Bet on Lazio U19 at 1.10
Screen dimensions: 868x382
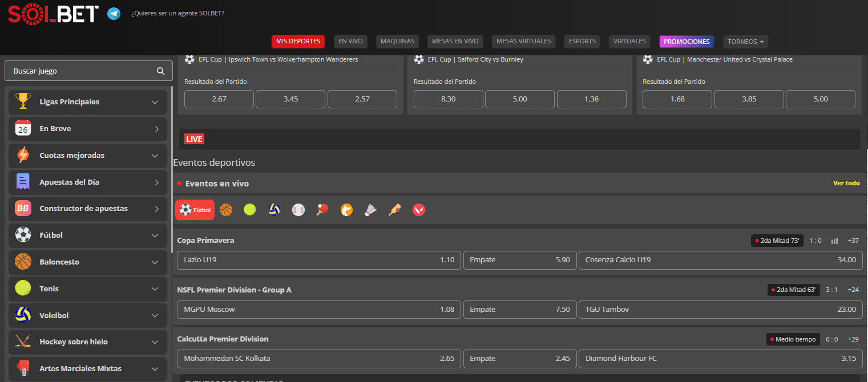[x=318, y=260]
